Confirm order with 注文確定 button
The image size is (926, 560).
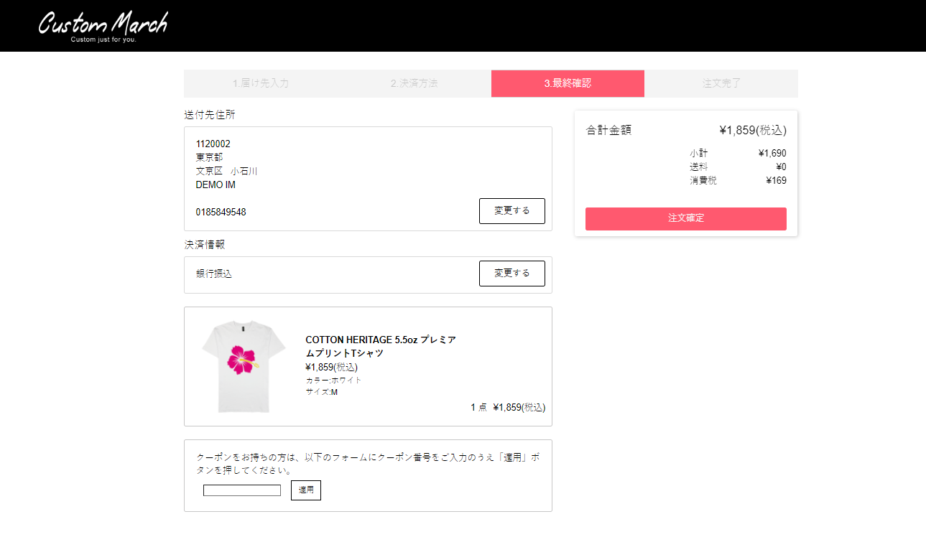[x=686, y=219]
